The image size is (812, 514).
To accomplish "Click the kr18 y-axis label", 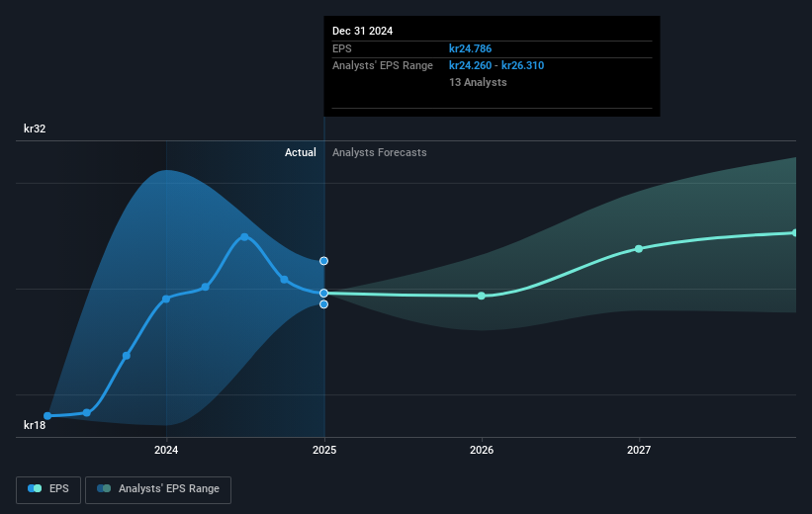I will (x=35, y=425).
